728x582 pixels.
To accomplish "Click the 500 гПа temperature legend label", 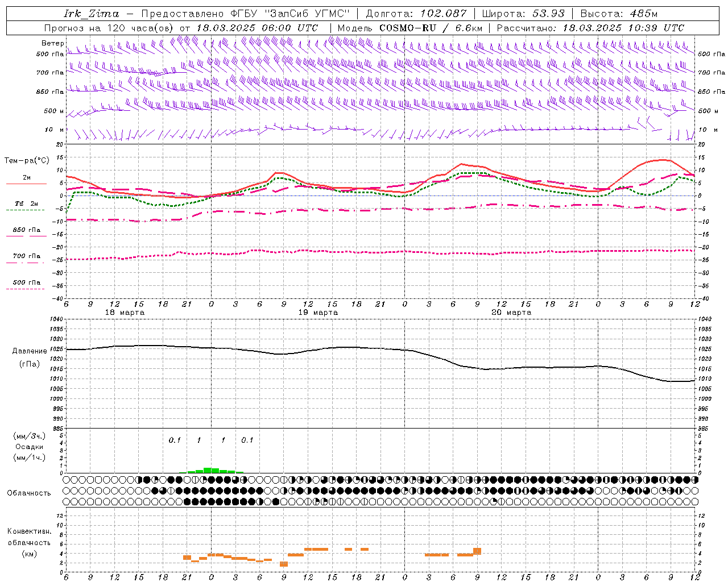I will [x=26, y=282].
